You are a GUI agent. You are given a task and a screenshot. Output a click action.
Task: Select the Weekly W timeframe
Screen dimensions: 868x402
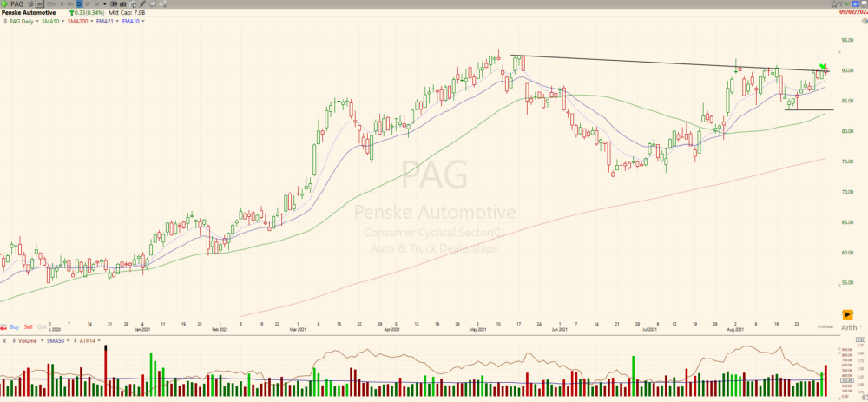[x=88, y=3]
